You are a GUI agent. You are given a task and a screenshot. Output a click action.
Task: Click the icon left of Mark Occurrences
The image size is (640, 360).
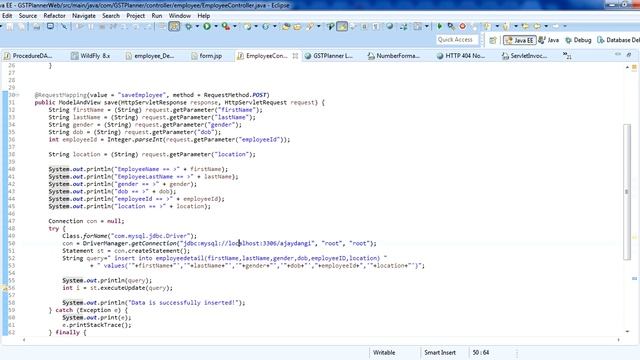330,27
